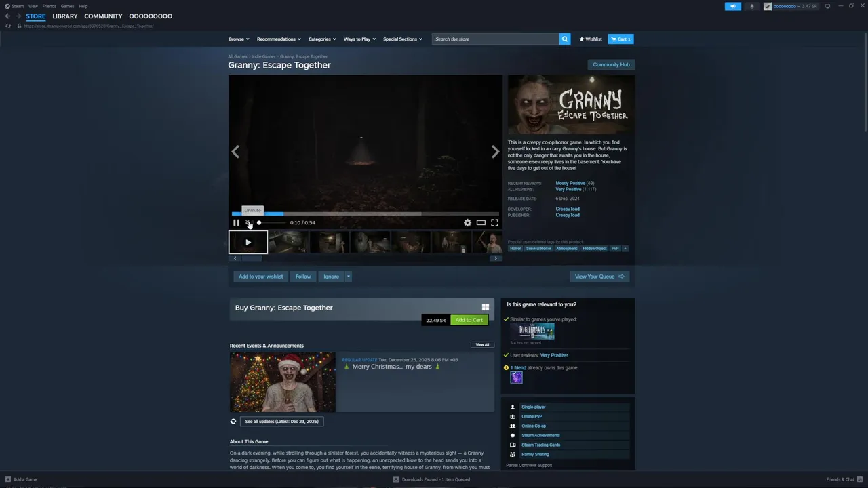Switch to the STORE tab
The height and width of the screenshot is (488, 868).
(36, 16)
